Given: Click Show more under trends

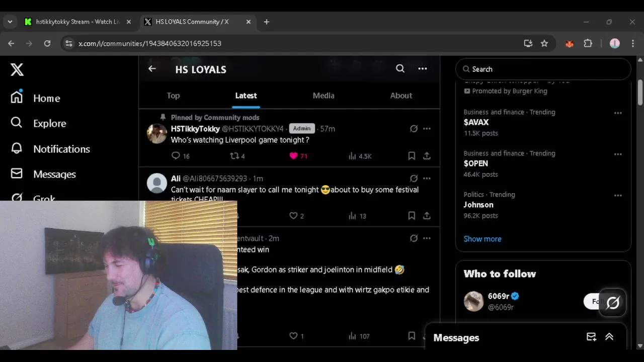Looking at the screenshot, I should pos(482,239).
